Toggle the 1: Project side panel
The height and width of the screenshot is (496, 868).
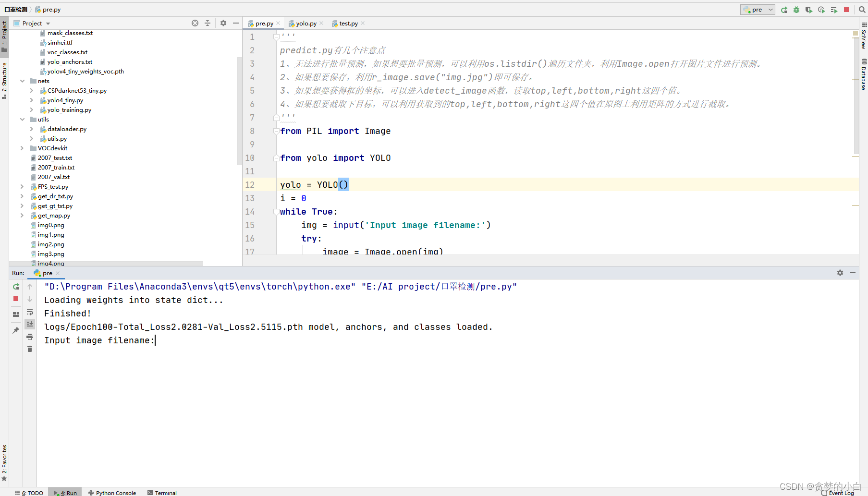click(4, 36)
